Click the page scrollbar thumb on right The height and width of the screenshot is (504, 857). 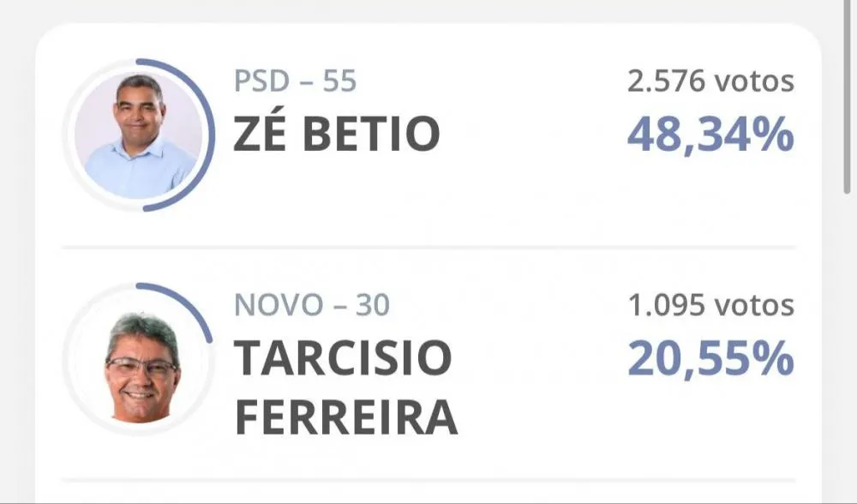[x=848, y=98]
